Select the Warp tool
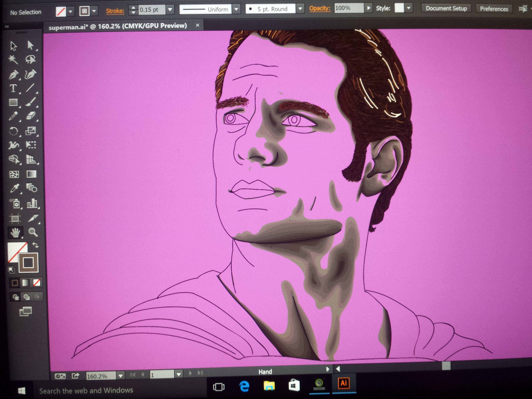 point(14,145)
